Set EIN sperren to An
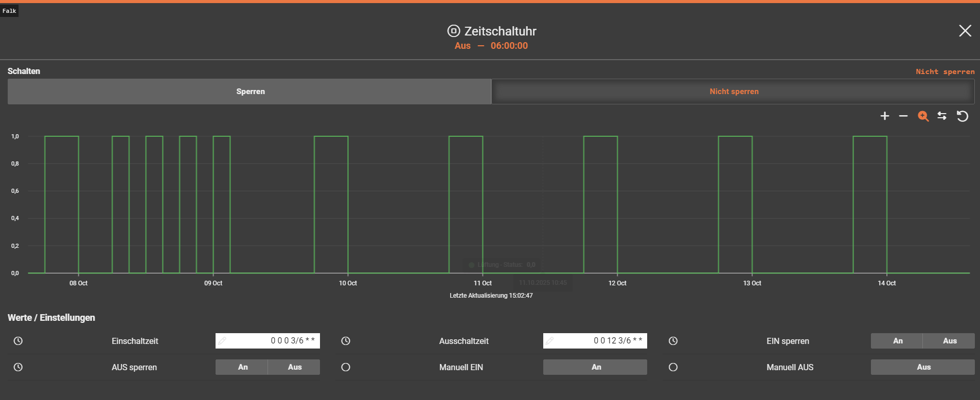Image resolution: width=980 pixels, height=400 pixels. [x=897, y=341]
